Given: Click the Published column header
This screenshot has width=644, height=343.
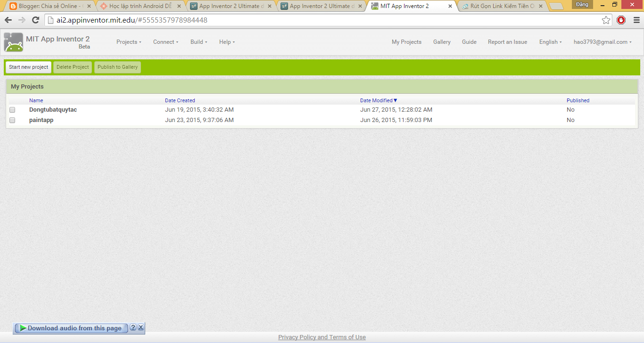Looking at the screenshot, I should tap(578, 100).
